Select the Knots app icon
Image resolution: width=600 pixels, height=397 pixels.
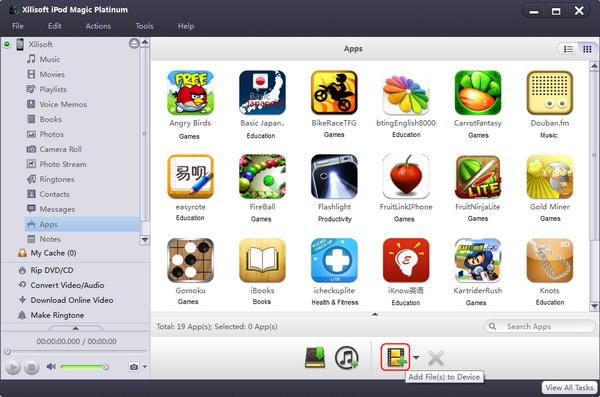(549, 260)
